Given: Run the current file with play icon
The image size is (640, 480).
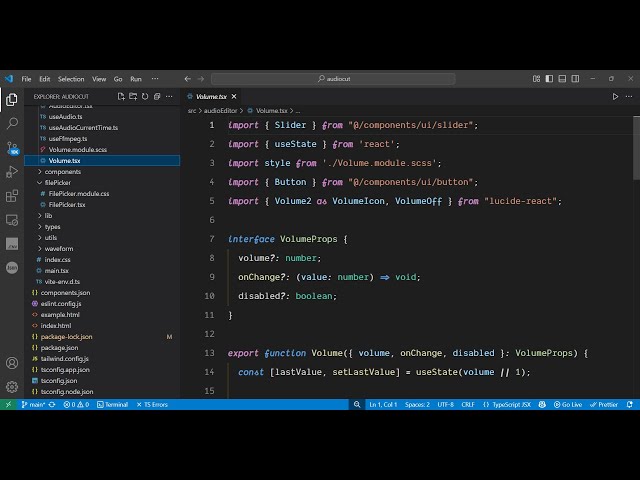Looking at the screenshot, I should point(615,97).
